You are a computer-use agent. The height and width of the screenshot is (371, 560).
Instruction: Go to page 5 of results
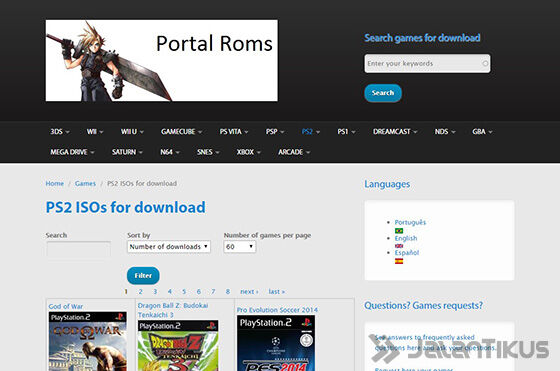click(184, 292)
